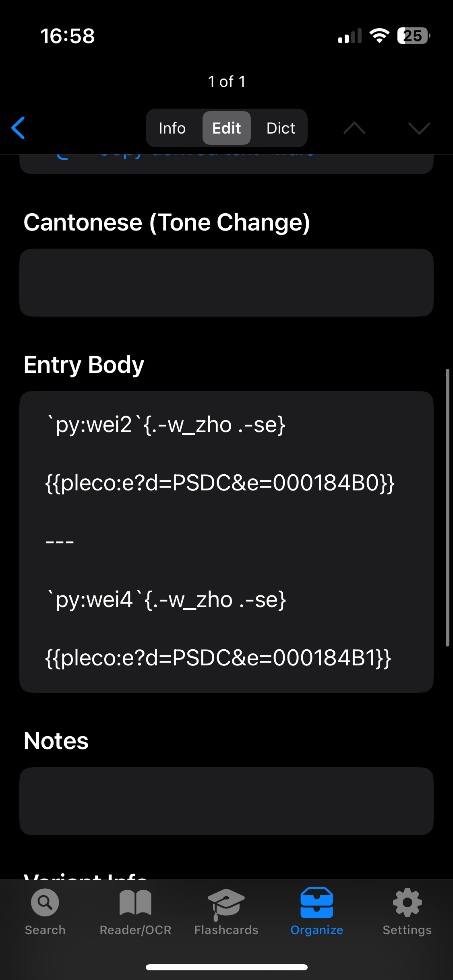Tap the battery indicator showing 25
The height and width of the screenshot is (980, 453).
414,36
